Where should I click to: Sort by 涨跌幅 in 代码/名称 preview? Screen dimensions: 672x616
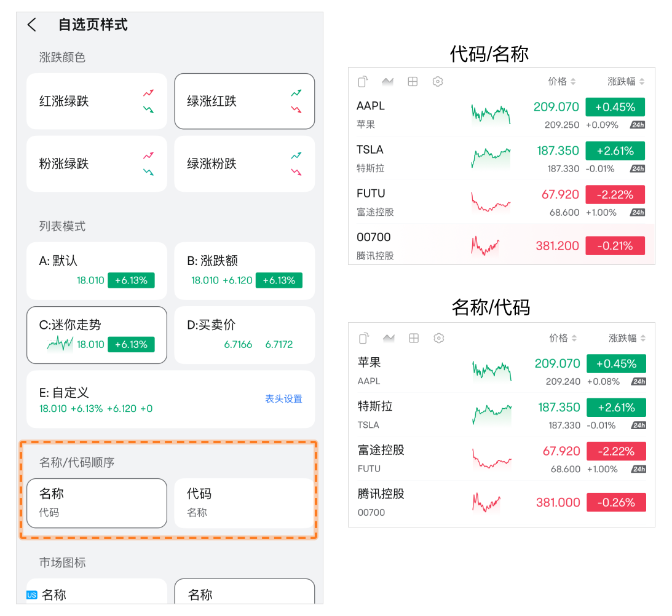626,81
